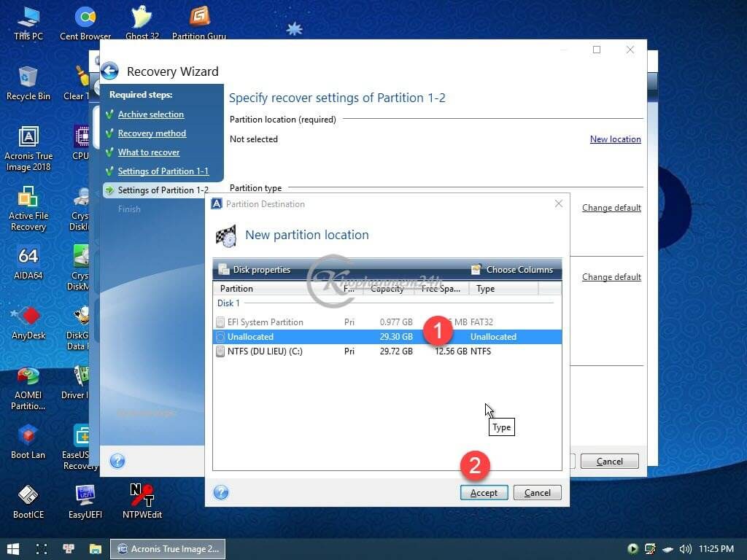747x560 pixels.
Task: Open the Windows Start menu
Action: tap(13, 548)
